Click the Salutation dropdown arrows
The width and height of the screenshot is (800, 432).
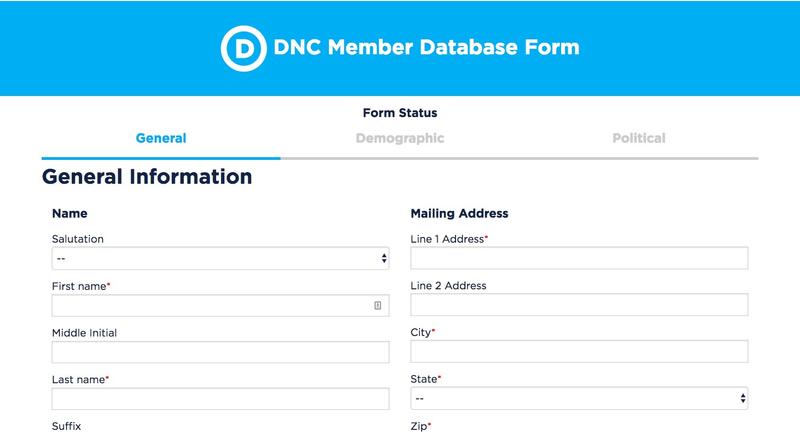(x=384, y=259)
